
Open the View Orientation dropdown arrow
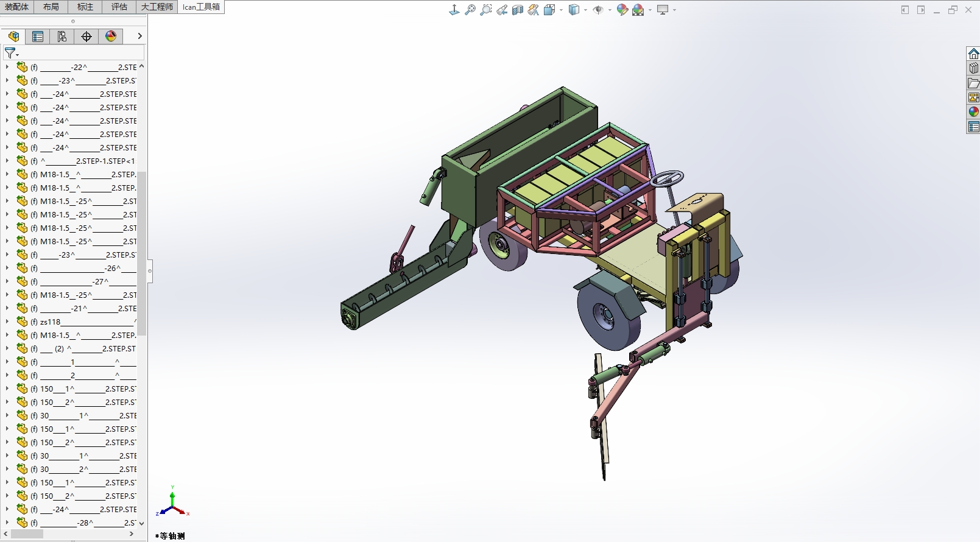[x=561, y=10]
